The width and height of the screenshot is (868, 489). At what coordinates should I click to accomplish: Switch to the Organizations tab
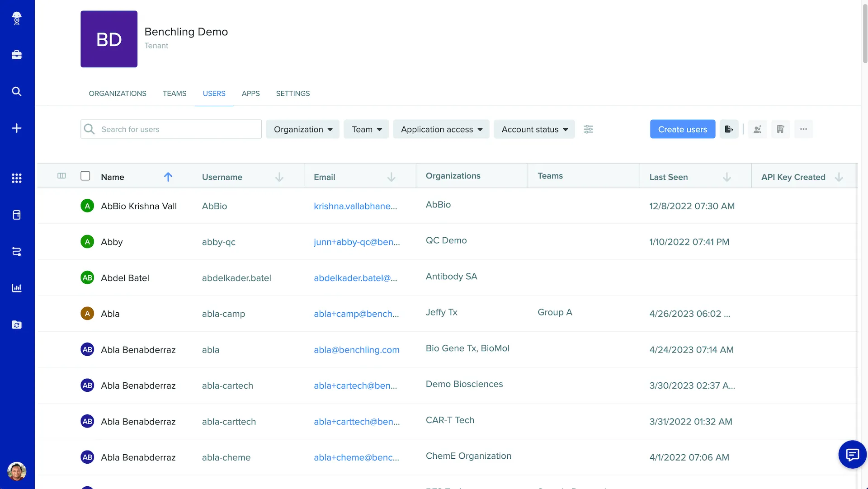pyautogui.click(x=118, y=94)
